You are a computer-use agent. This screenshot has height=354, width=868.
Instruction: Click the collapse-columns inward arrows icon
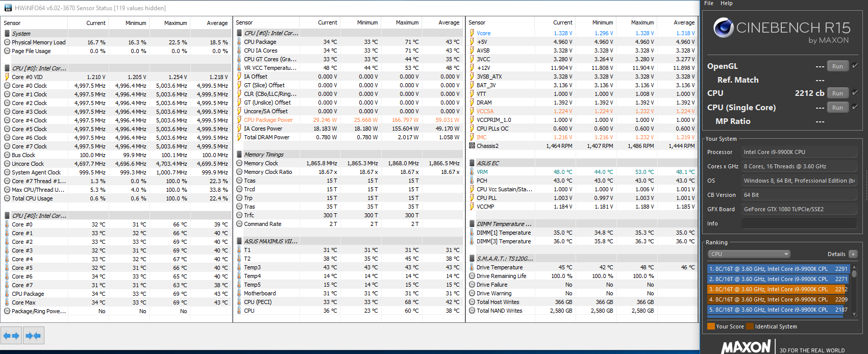coord(33,336)
